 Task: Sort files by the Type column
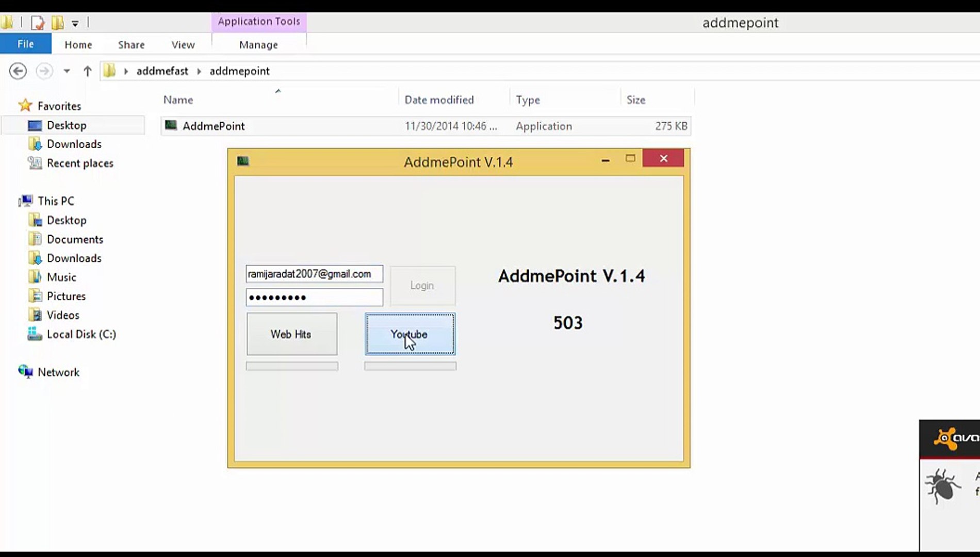pyautogui.click(x=528, y=100)
